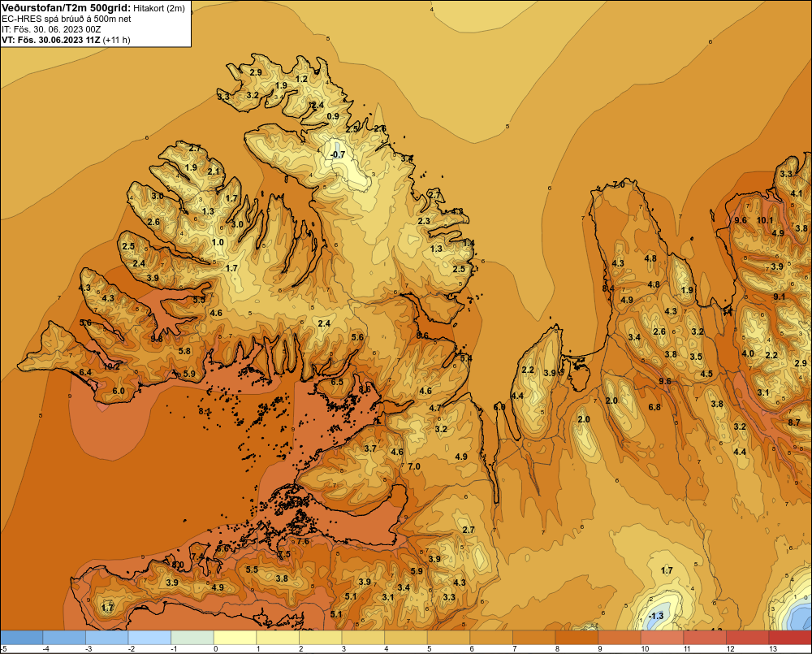Select the legend color between -3 and -2
The height and width of the screenshot is (654, 812).
coord(106,638)
